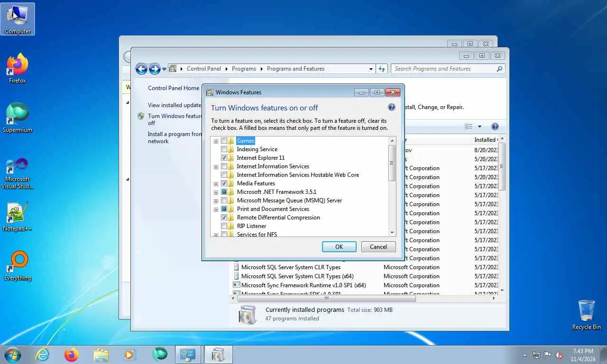The width and height of the screenshot is (607, 364).
Task: Switch to Control Panel taskbar button
Action: (188, 355)
